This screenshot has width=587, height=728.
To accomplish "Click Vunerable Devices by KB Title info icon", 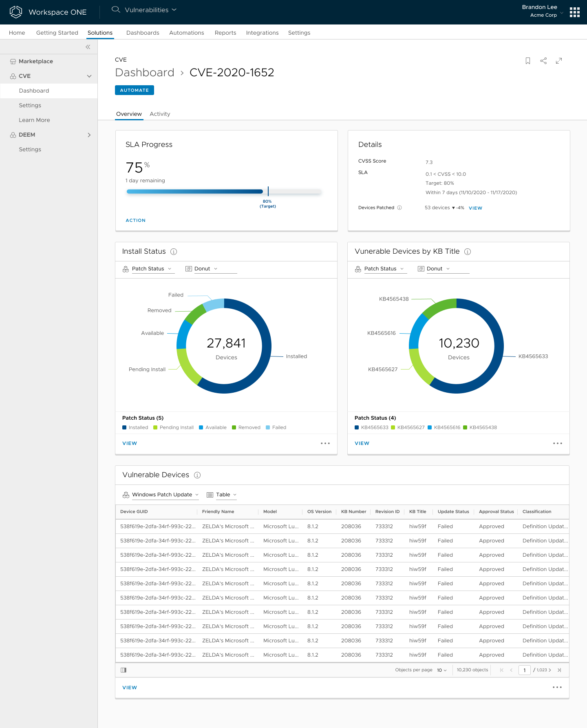I will (x=468, y=252).
